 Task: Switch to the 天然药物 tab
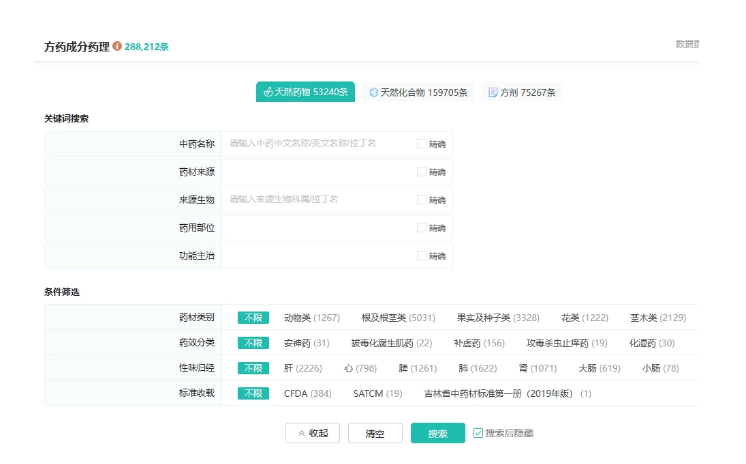[305, 92]
